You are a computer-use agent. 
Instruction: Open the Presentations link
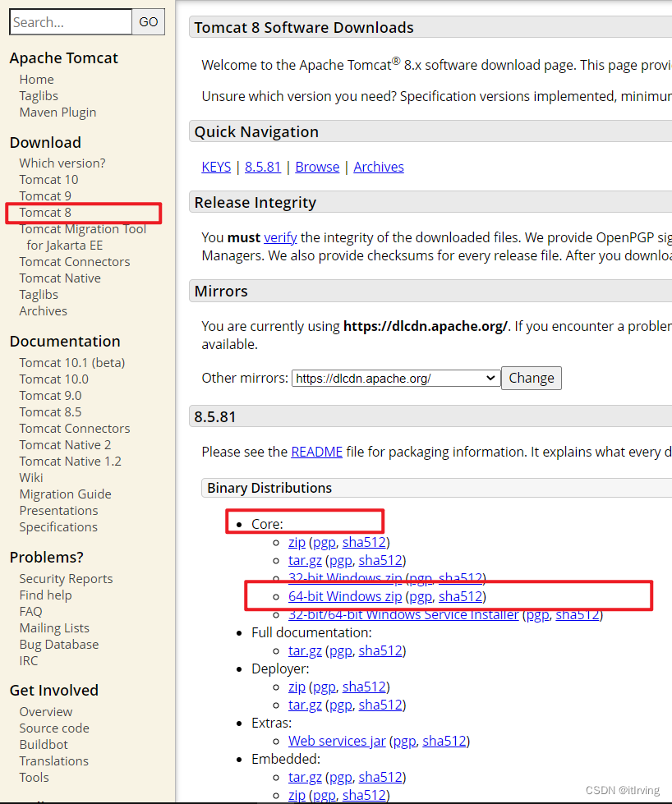pyautogui.click(x=58, y=510)
